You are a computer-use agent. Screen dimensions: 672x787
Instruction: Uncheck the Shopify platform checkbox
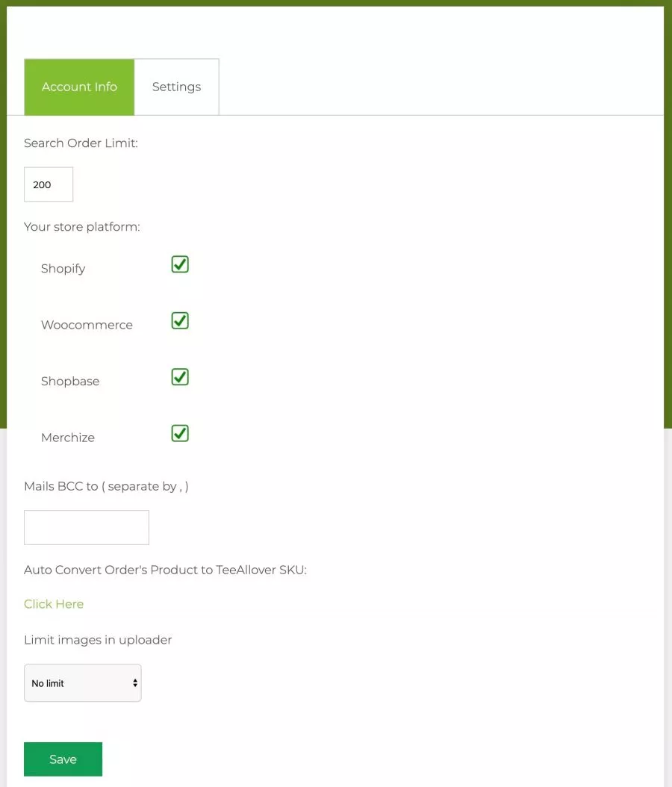coord(180,264)
